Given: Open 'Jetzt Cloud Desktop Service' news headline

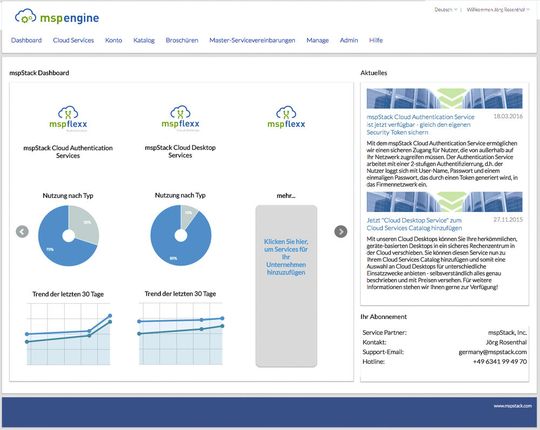Looking at the screenshot, I should coord(414,224).
